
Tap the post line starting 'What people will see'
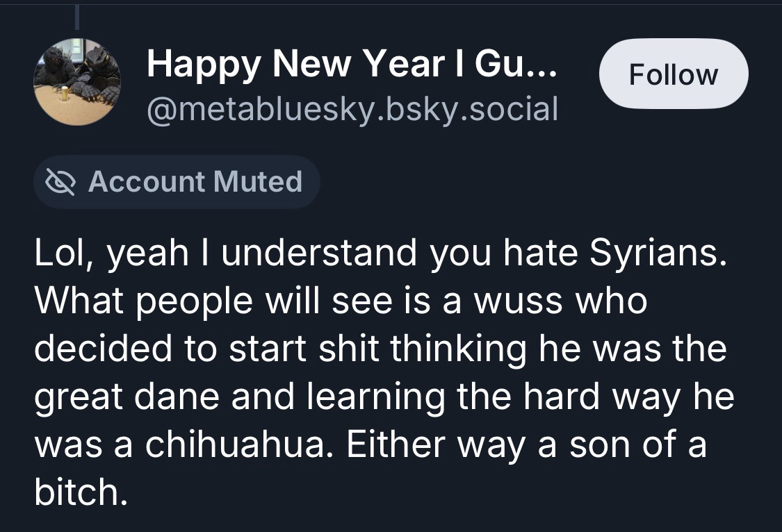point(341,302)
